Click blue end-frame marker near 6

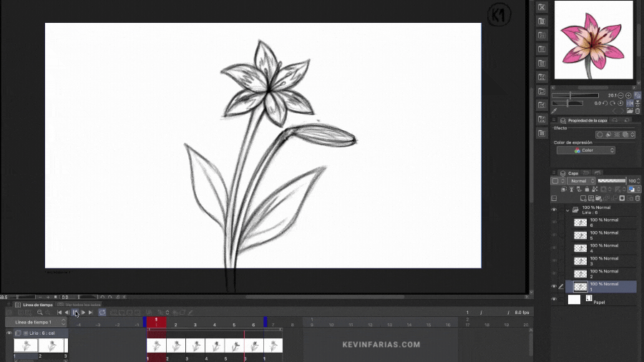pyautogui.click(x=265, y=322)
